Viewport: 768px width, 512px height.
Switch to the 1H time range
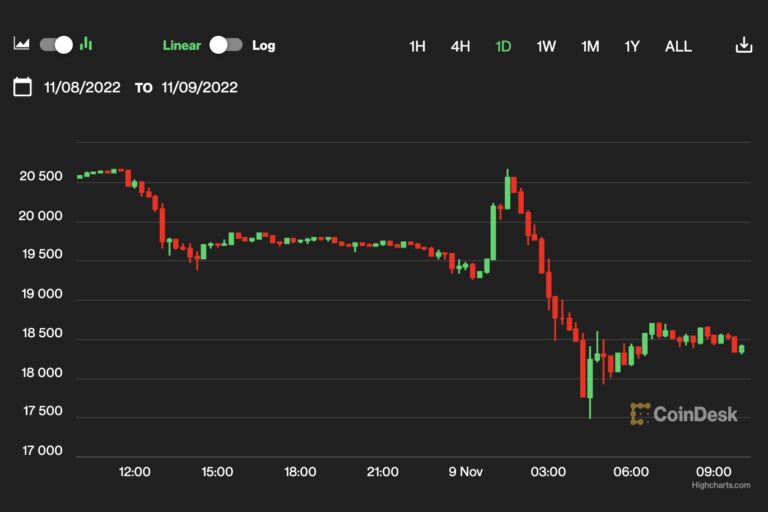pyautogui.click(x=417, y=47)
